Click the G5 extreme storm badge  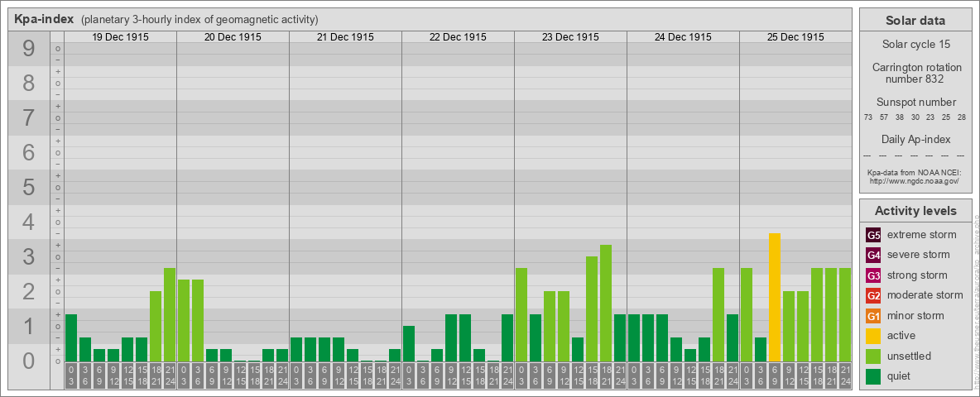[873, 236]
